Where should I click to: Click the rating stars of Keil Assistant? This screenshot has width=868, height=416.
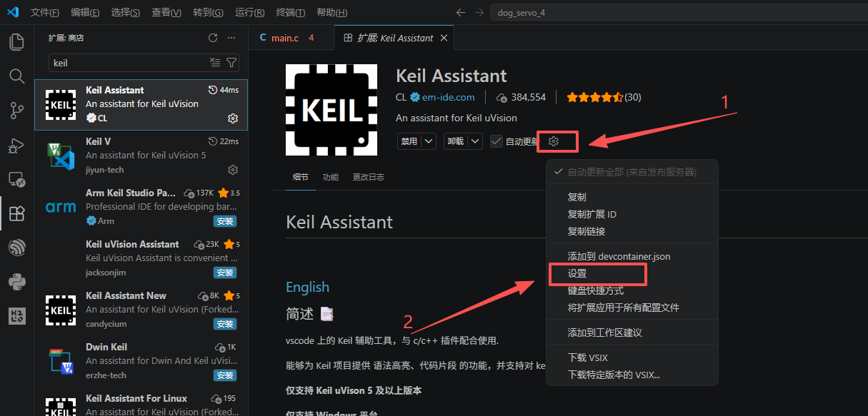tap(596, 97)
